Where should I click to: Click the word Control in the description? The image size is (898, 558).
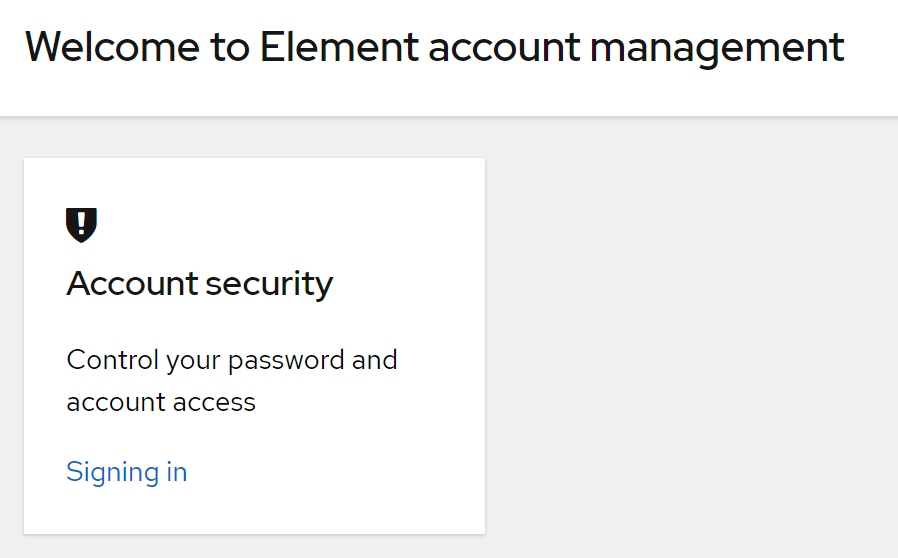(x=112, y=360)
